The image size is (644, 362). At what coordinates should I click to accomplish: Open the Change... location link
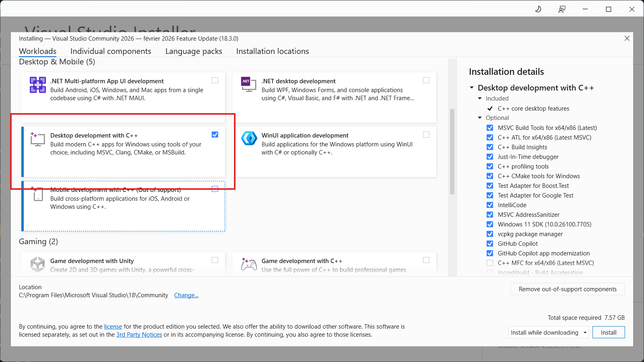(x=186, y=295)
